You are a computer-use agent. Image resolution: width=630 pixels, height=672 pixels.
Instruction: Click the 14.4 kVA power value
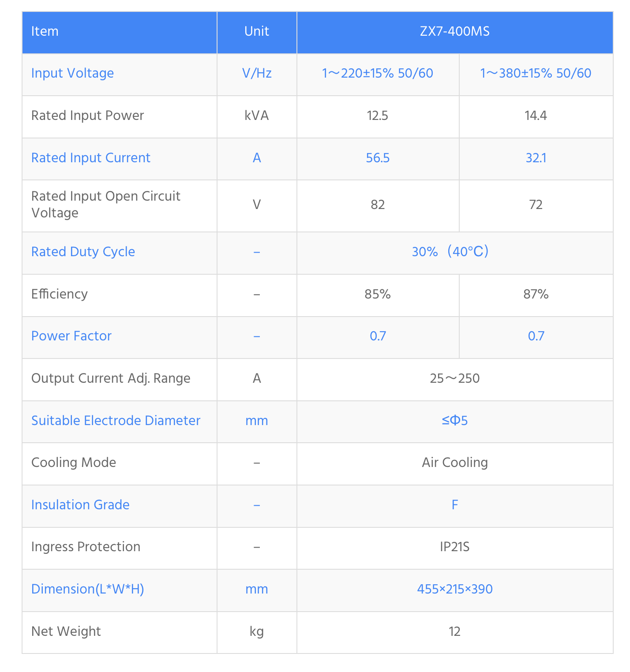[536, 116]
